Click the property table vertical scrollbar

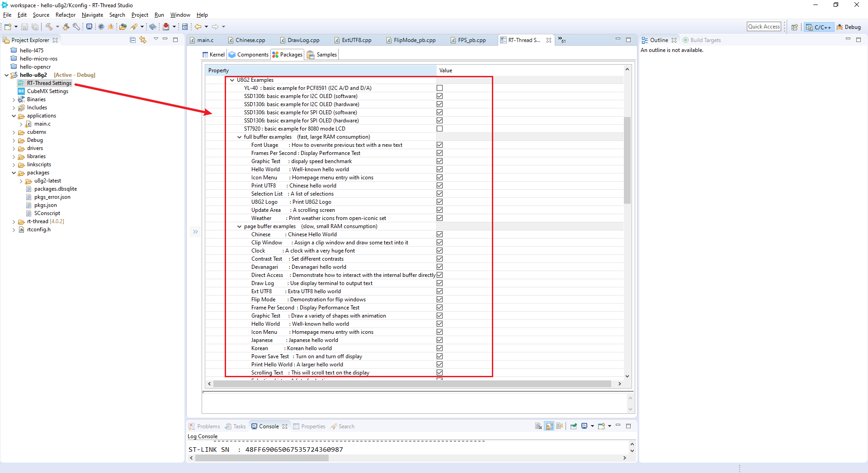pos(627,160)
